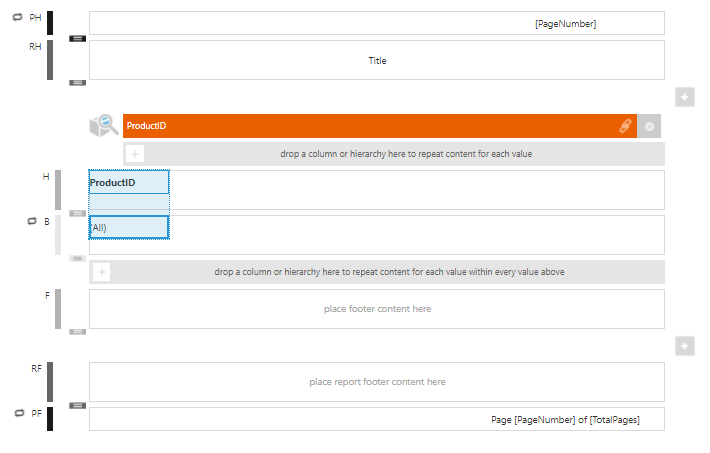Click the plus icon below the body region
The width and height of the screenshot is (710, 453).
pos(102,272)
